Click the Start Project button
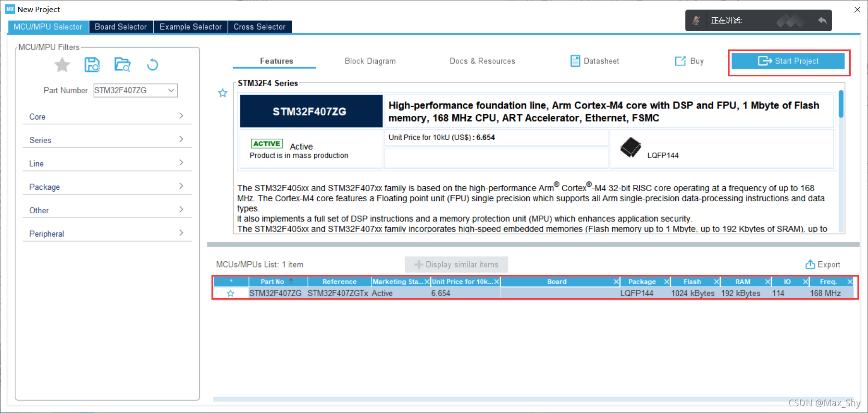868x413 pixels. pos(788,61)
